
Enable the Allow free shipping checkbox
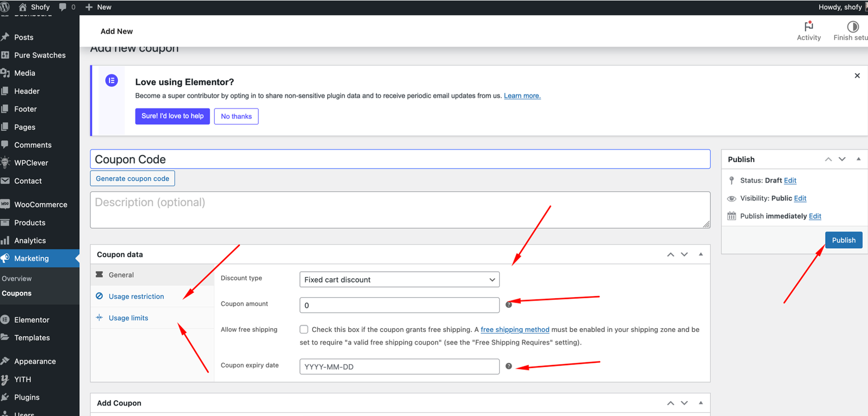304,329
